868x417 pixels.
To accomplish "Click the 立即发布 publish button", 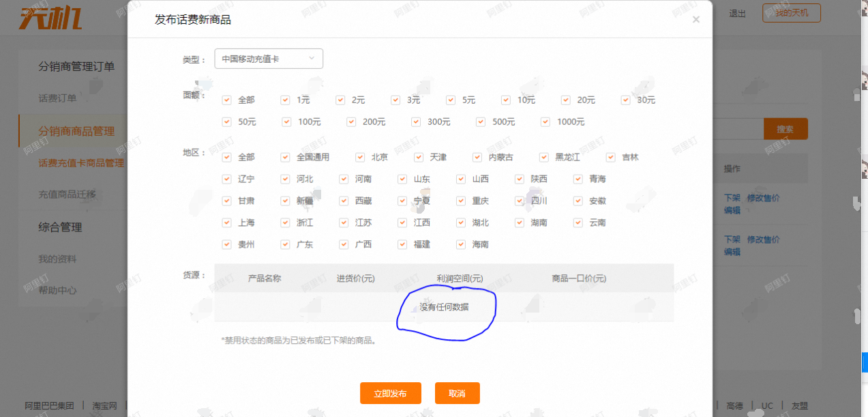I will [x=391, y=393].
